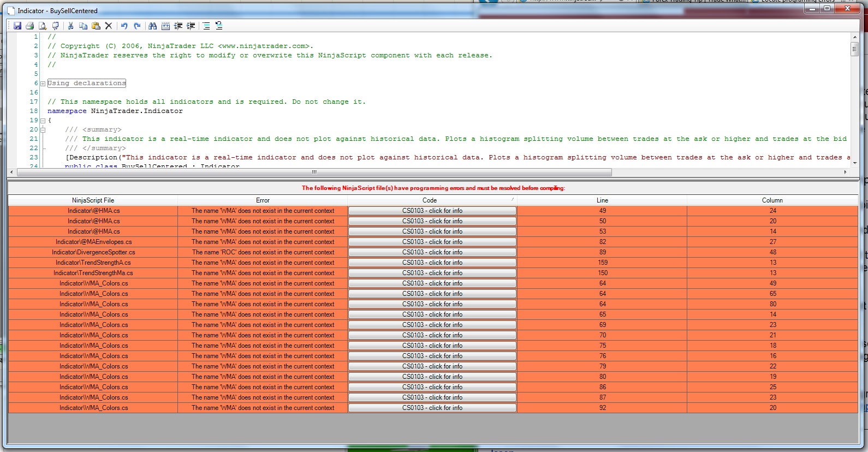
Task: Uncomment the selected lines
Action: (x=219, y=26)
